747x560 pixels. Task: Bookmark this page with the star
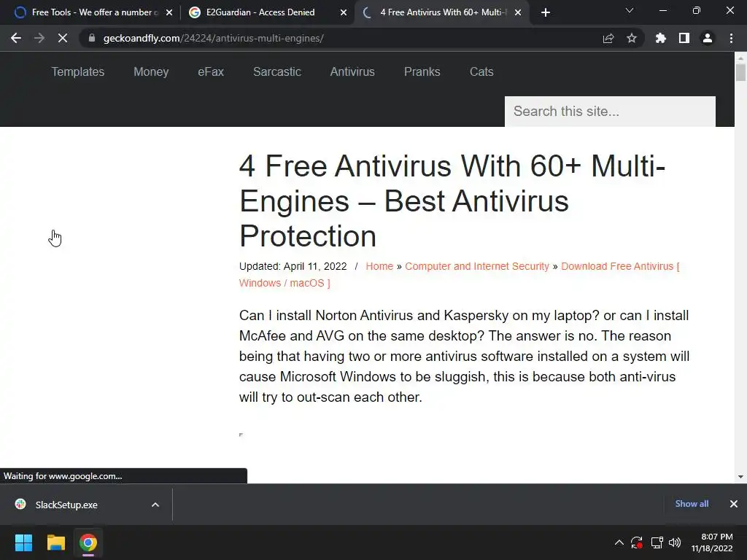(x=632, y=38)
